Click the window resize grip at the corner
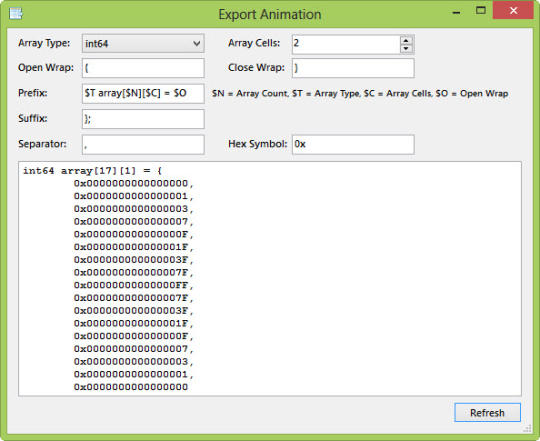The image size is (540, 441). 527,428
